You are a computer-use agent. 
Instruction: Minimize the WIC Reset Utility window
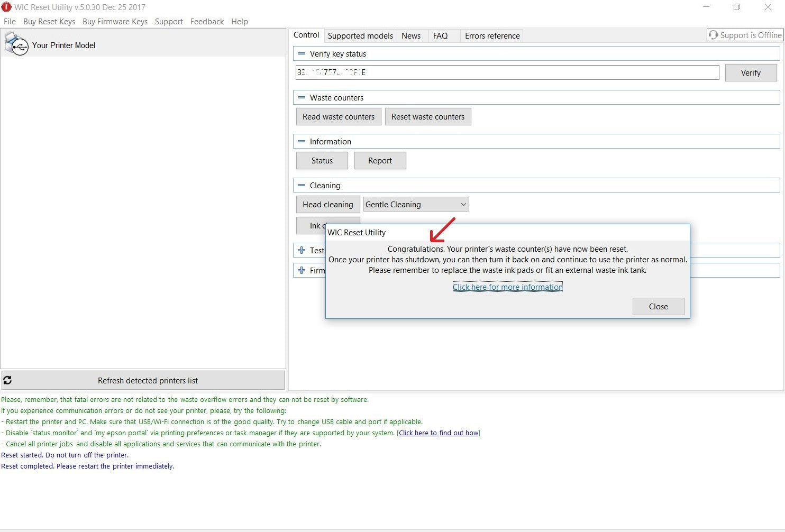point(706,7)
